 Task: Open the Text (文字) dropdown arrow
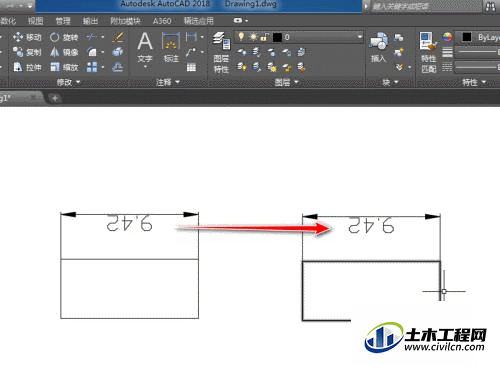point(145,67)
